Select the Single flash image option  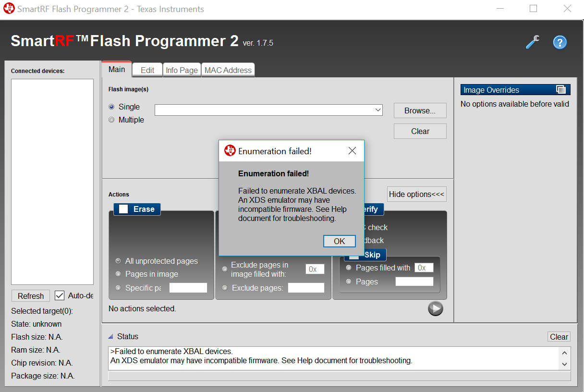tap(111, 107)
